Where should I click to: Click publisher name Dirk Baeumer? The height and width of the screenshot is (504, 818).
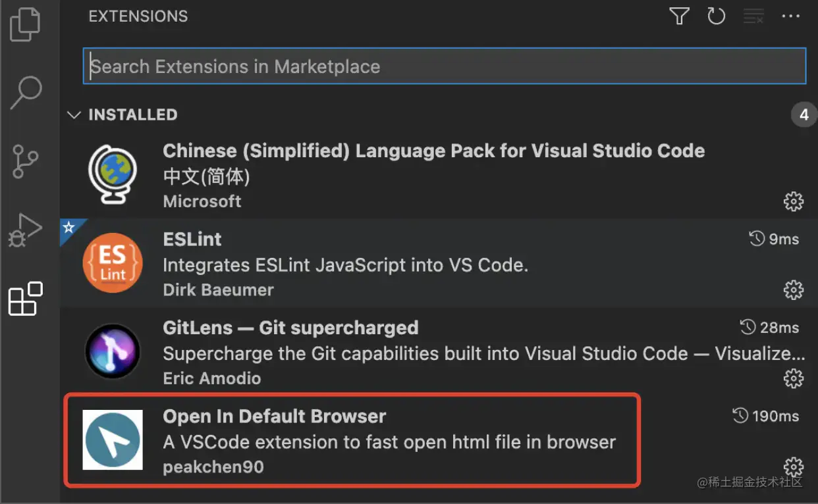(x=218, y=290)
